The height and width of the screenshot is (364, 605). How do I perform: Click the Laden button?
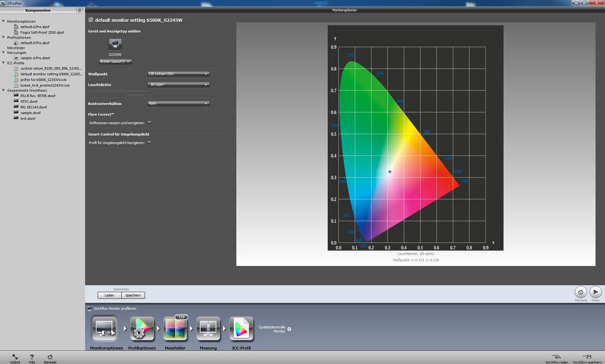pyautogui.click(x=109, y=295)
